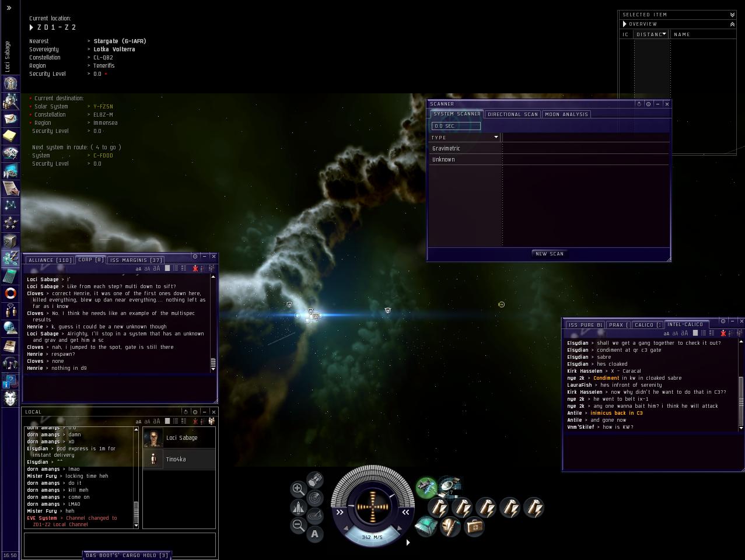This screenshot has width=745, height=560.
Task: Toggle autopilot with the A button
Action: click(315, 534)
